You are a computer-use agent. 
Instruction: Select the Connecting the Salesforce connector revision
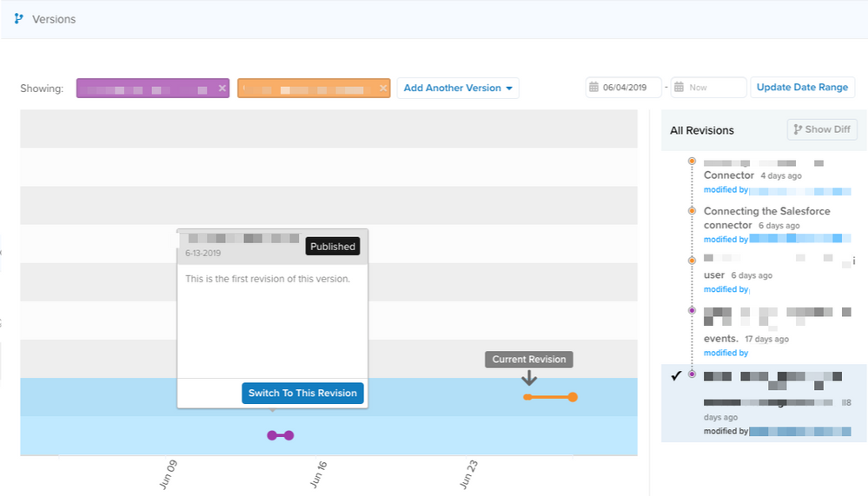pyautogui.click(x=766, y=218)
